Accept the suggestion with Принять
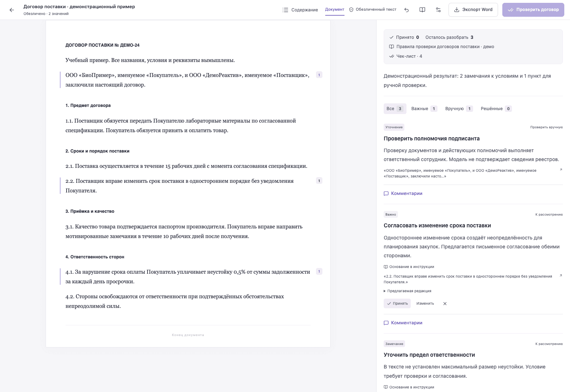This screenshot has width=570, height=392. (397, 304)
